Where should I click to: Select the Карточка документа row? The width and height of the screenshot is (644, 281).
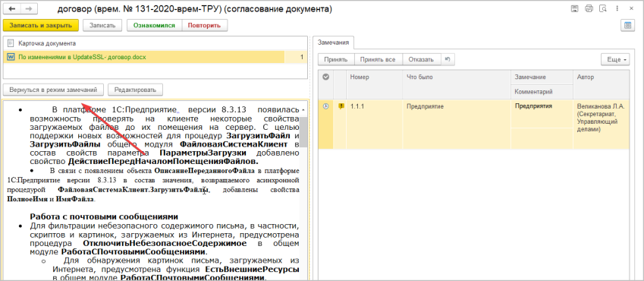(155, 43)
